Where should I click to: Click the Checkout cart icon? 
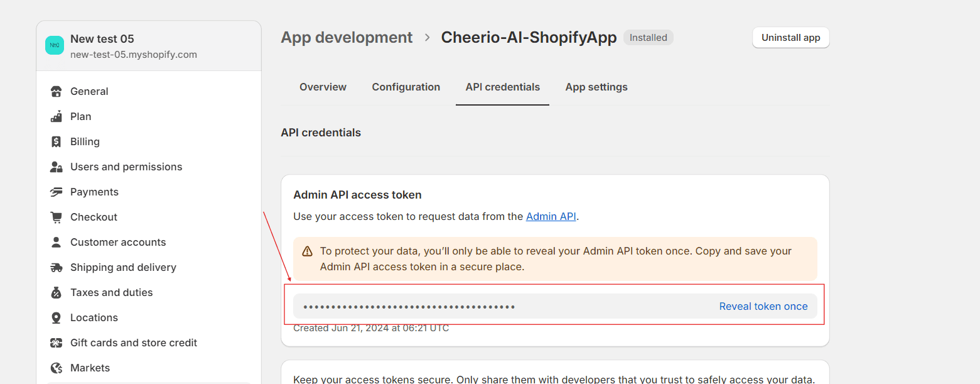click(57, 217)
